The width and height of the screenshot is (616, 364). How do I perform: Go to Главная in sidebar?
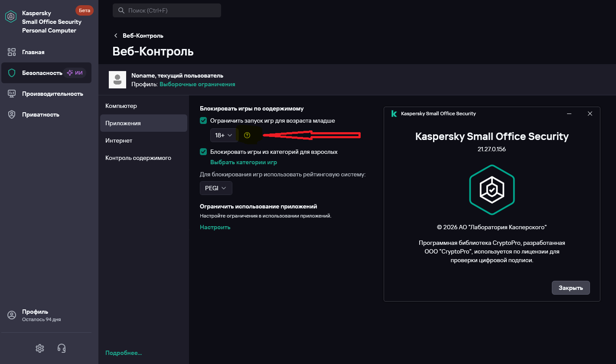click(x=46, y=52)
